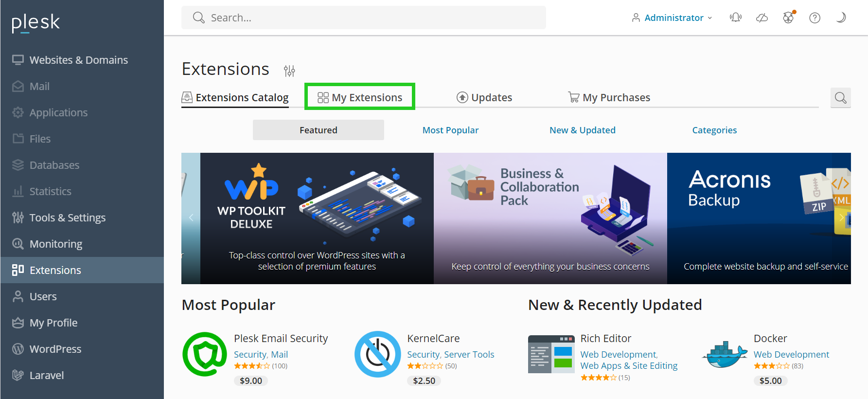
Task: Open the help question mark icon
Action: 815,18
